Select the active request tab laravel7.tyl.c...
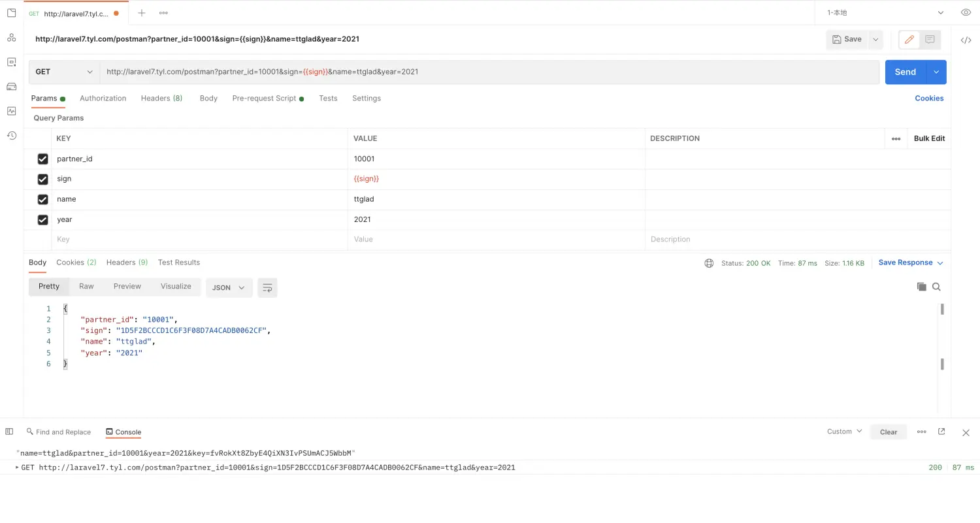Image resolution: width=980 pixels, height=523 pixels. (76, 13)
